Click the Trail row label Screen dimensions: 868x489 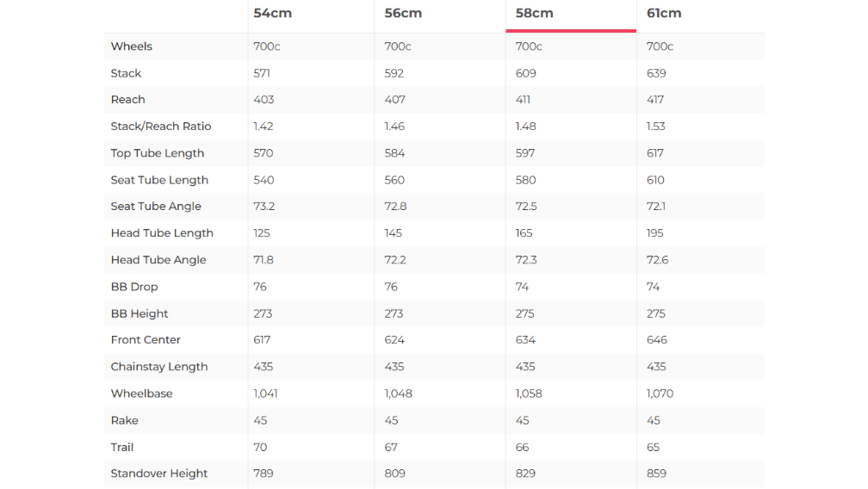(x=122, y=447)
